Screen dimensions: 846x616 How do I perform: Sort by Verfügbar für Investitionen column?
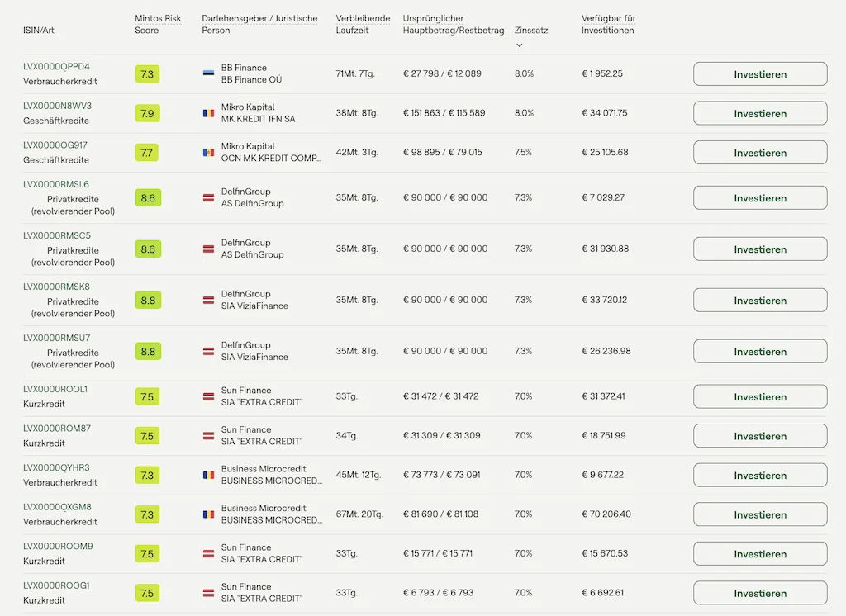click(609, 26)
